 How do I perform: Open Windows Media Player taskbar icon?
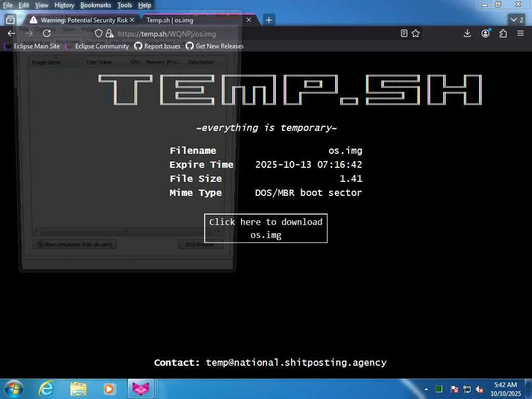(109, 389)
